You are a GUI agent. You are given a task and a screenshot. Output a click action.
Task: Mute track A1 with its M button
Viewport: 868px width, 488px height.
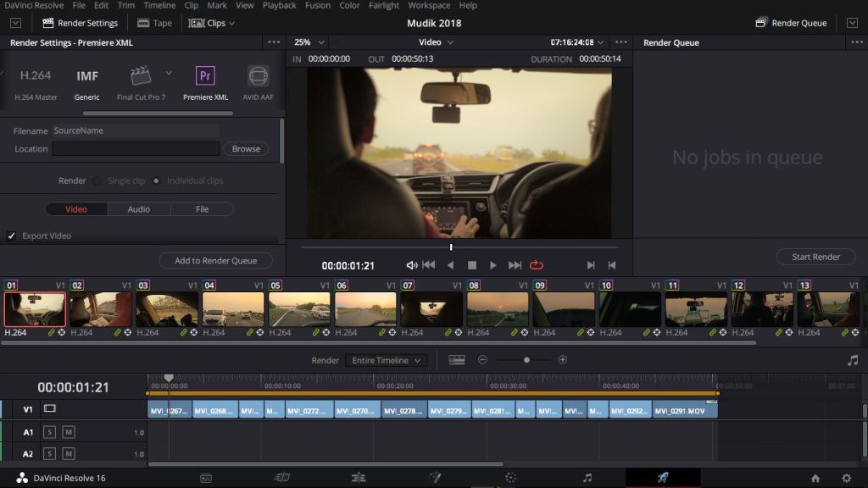pyautogui.click(x=68, y=432)
